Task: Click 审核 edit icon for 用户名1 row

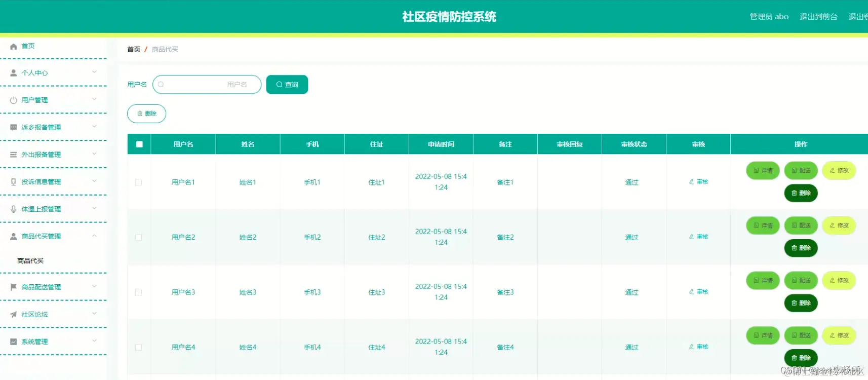Action: click(691, 182)
